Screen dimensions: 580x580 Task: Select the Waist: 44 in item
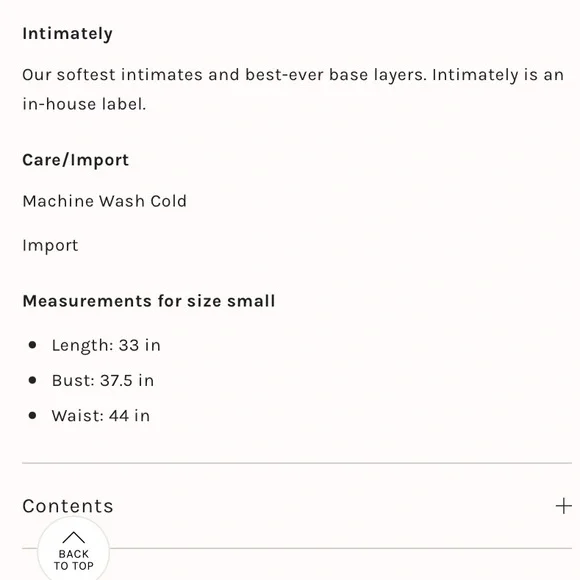pyautogui.click(x=101, y=416)
